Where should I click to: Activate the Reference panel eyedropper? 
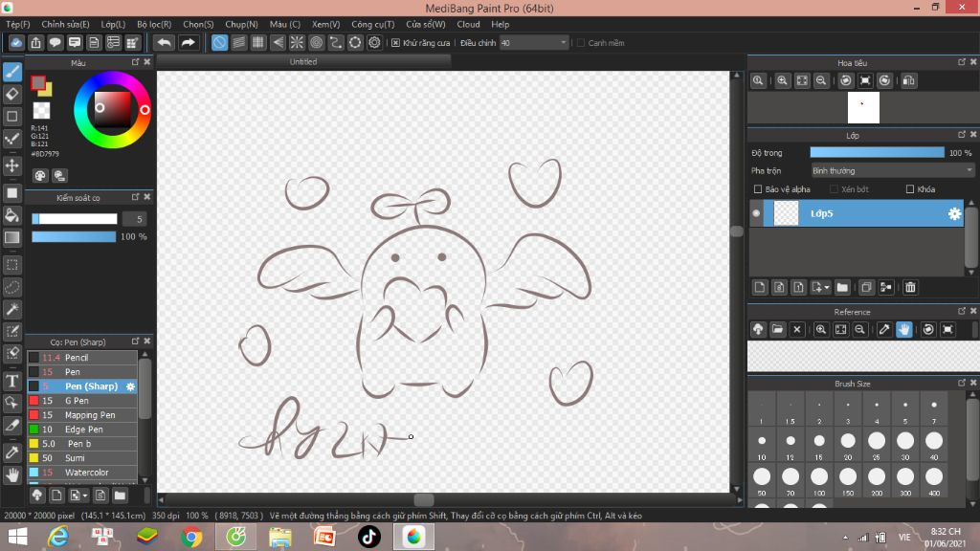883,329
